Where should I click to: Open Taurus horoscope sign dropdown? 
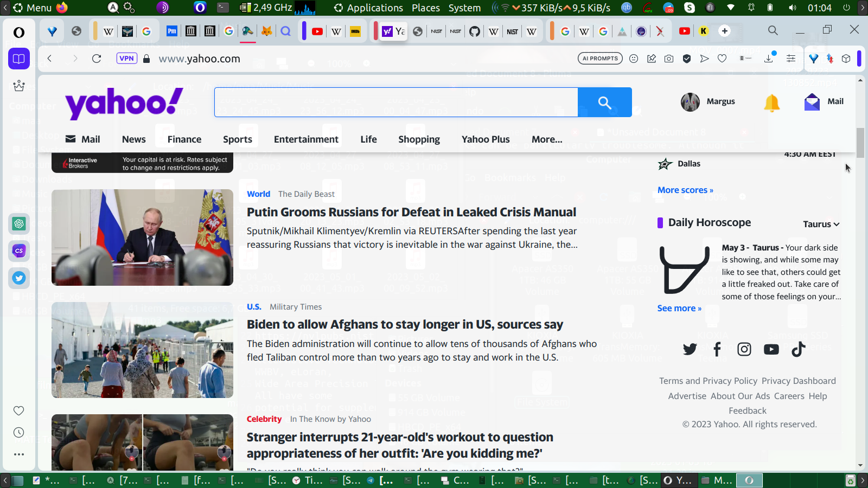point(821,224)
